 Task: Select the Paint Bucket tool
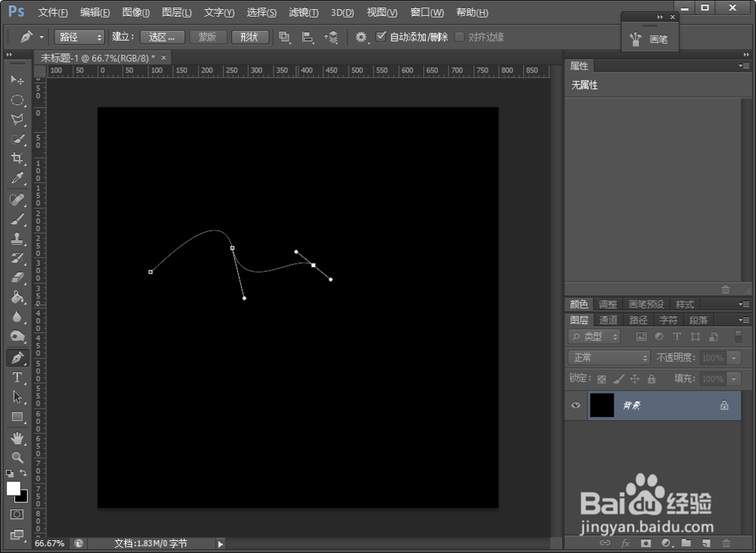pos(17,297)
